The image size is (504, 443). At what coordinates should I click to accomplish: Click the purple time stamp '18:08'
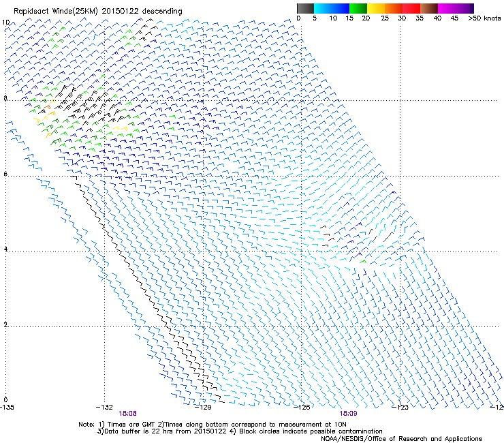127,414
